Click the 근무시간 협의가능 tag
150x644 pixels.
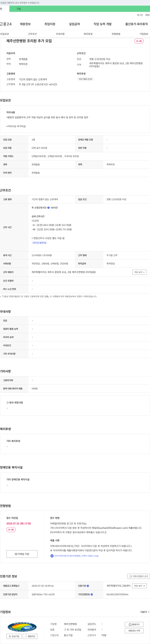[40, 243]
